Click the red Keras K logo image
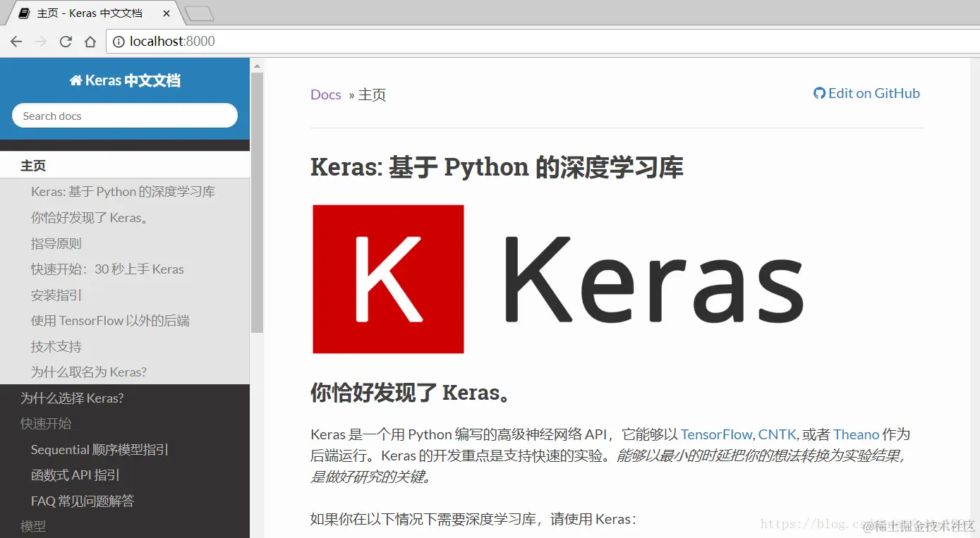 (388, 279)
